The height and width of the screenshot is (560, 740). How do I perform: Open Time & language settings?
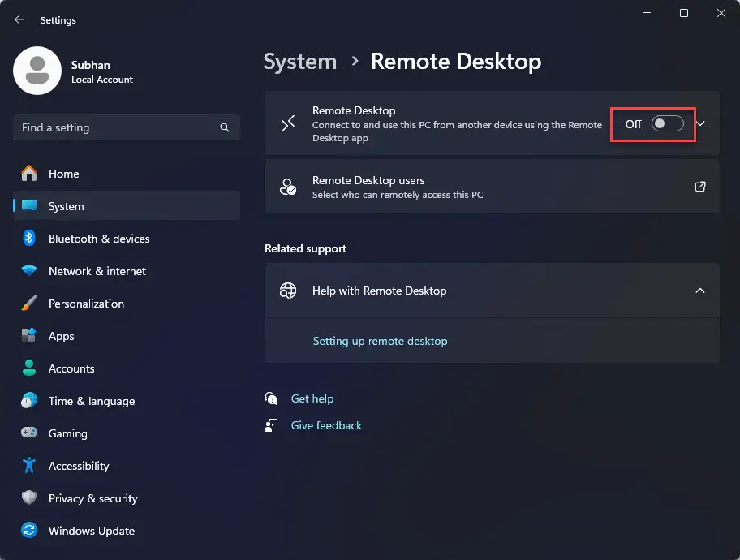tap(127, 400)
